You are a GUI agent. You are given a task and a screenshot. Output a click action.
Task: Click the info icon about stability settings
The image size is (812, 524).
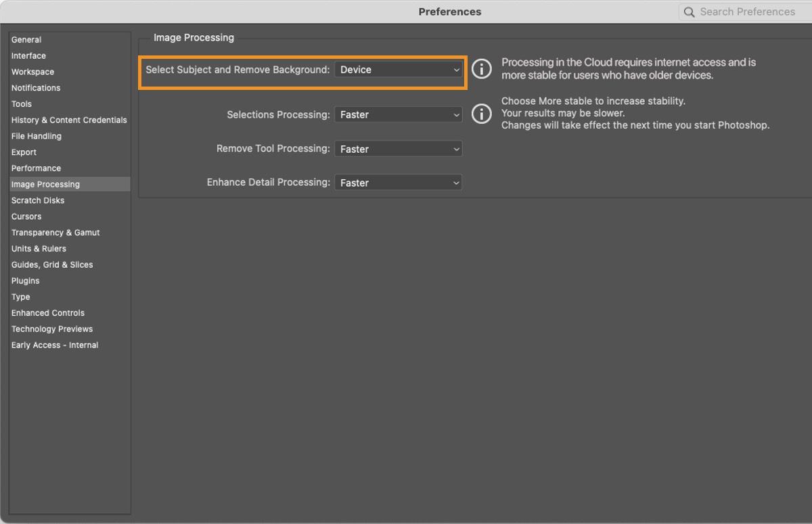[482, 114]
